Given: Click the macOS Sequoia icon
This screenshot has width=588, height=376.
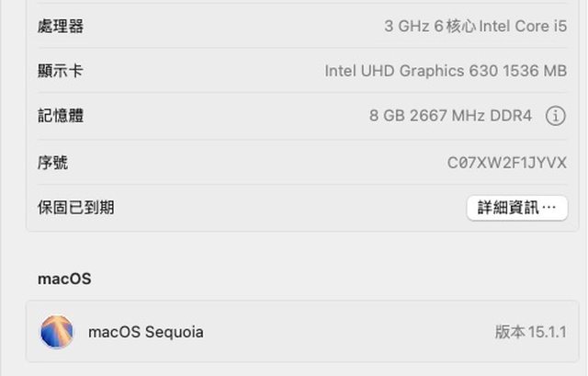Looking at the screenshot, I should pyautogui.click(x=57, y=332).
